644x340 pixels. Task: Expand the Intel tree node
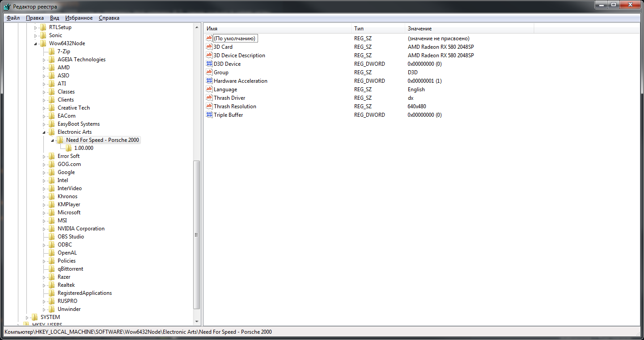44,180
